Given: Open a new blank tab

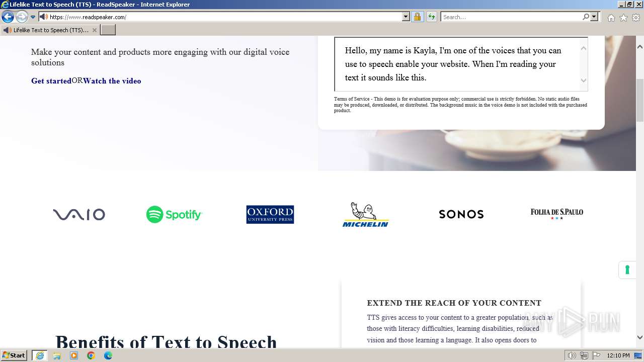Looking at the screenshot, I should [x=108, y=30].
